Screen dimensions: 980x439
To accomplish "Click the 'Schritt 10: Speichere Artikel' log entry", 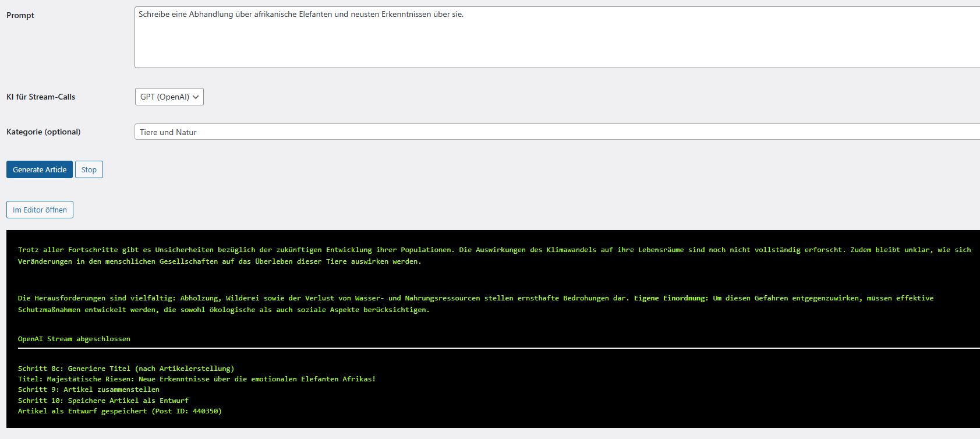I will (103, 401).
